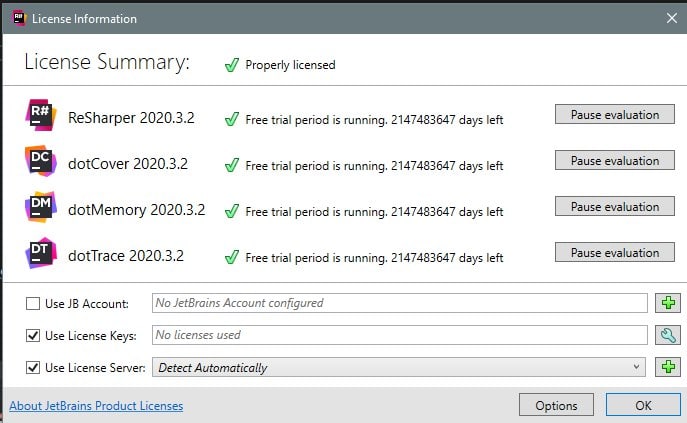Click dotMemory's free trial days left text
The image size is (687, 423).
click(374, 212)
